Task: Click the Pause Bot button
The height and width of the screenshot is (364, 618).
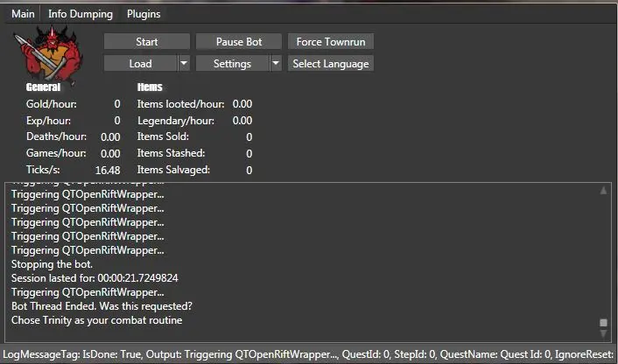Action: click(239, 42)
